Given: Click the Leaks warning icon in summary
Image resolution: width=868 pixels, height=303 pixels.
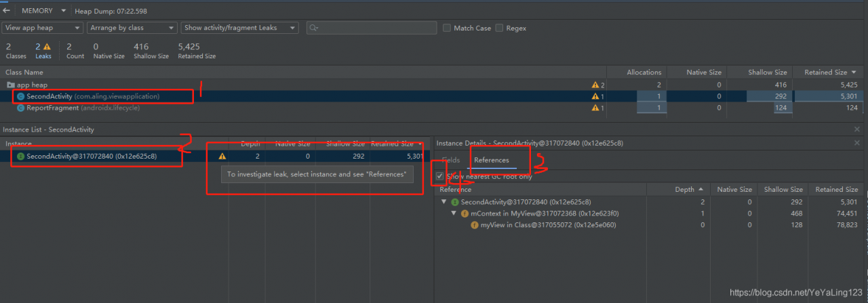Looking at the screenshot, I should (47, 47).
